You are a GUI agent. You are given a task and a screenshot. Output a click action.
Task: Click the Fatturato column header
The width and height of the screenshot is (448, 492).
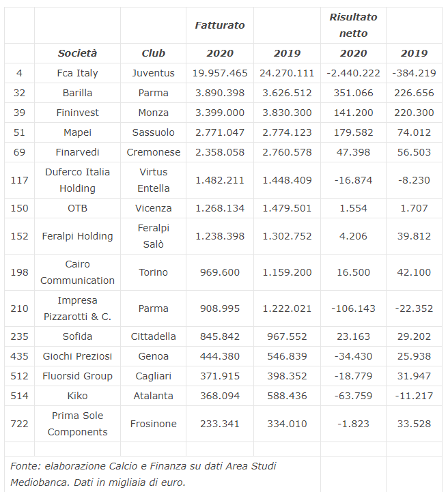click(x=220, y=25)
